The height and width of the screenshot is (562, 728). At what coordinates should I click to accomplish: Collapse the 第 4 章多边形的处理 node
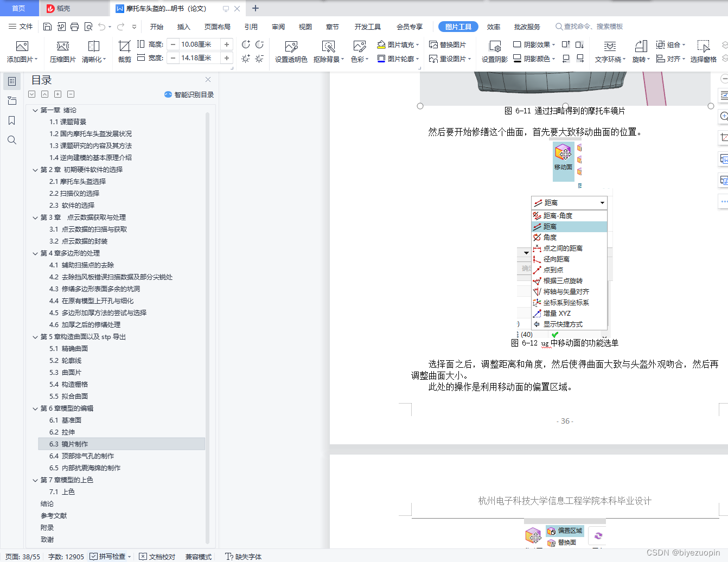tap(35, 253)
